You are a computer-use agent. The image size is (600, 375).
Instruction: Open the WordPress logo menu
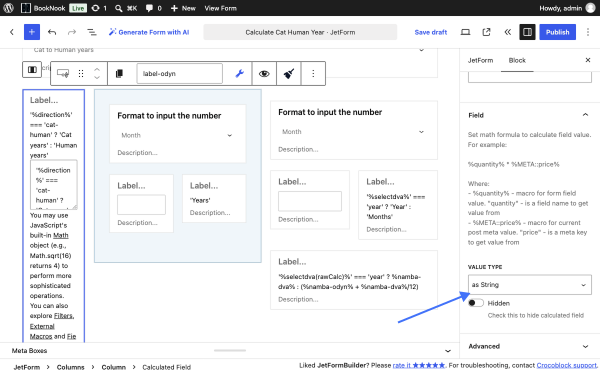click(x=8, y=8)
